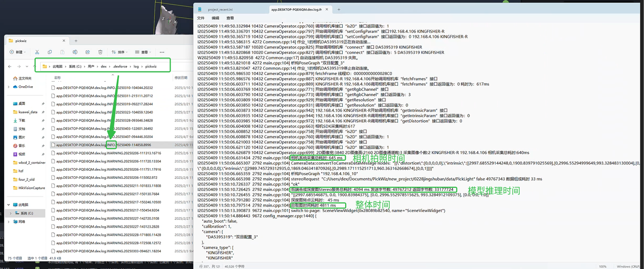The image size is (644, 269).
Task: Open the 排序 (Sort) dropdown
Action: pos(120,52)
